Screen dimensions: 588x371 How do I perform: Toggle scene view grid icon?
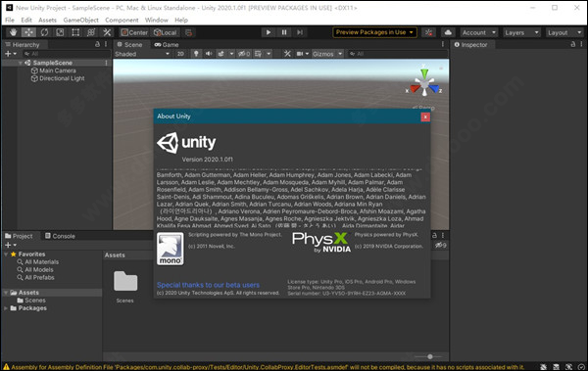[x=258, y=54]
